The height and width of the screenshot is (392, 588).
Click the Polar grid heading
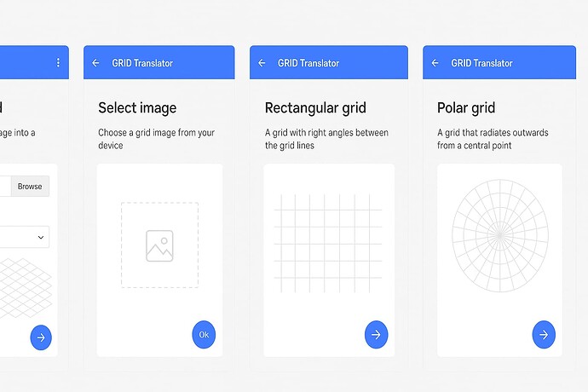(466, 108)
